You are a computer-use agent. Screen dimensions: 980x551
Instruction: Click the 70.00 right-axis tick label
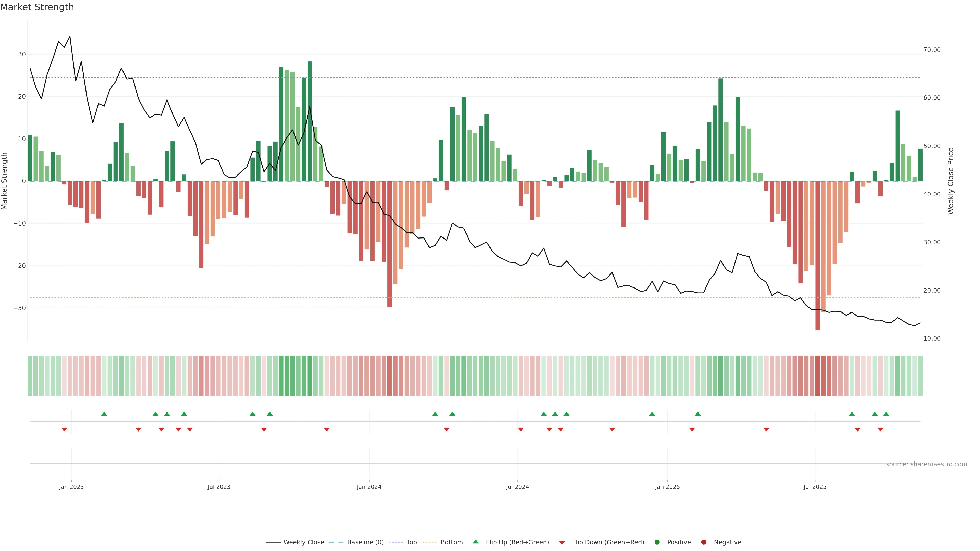932,50
